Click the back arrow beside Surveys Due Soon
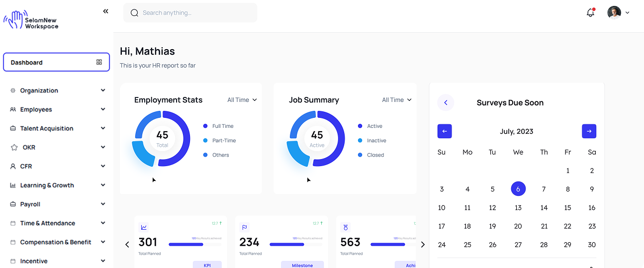Viewport: 644px width, 268px height. pos(446,103)
